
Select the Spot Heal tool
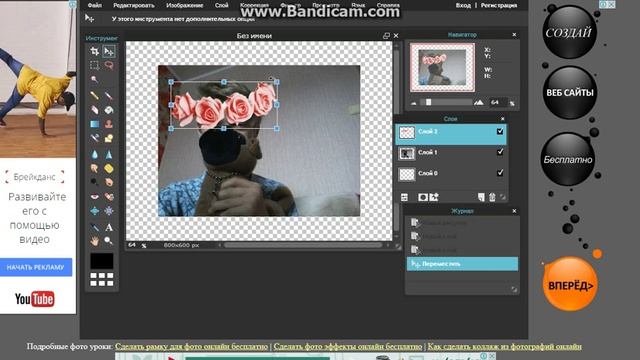click(x=109, y=197)
